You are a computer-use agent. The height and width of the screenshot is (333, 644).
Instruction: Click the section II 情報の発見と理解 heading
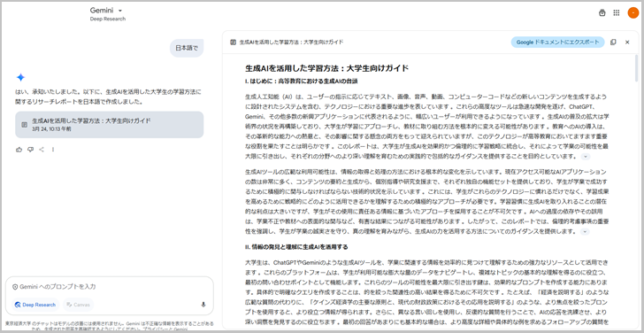[296, 247]
